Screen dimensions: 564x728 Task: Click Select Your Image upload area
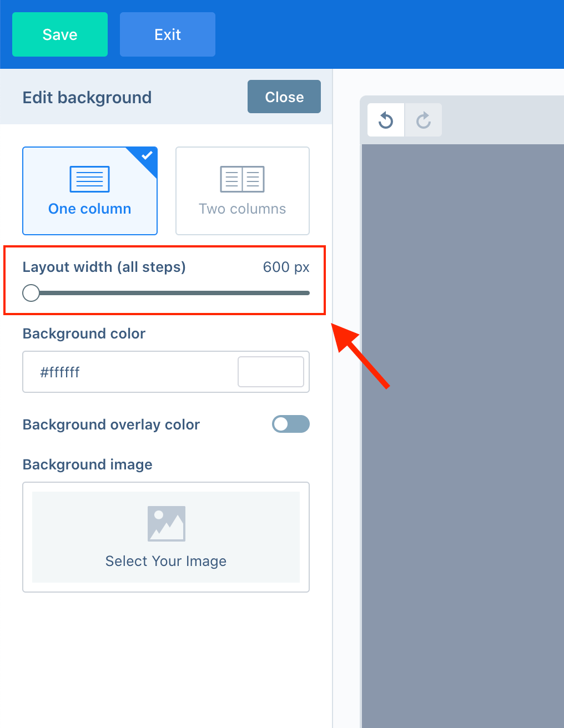tap(166, 537)
